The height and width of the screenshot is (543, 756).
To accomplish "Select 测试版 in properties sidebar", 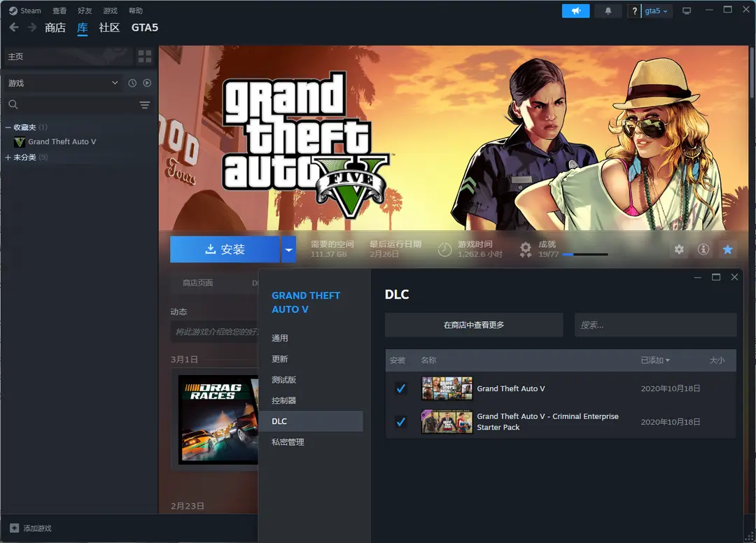I will (311, 380).
